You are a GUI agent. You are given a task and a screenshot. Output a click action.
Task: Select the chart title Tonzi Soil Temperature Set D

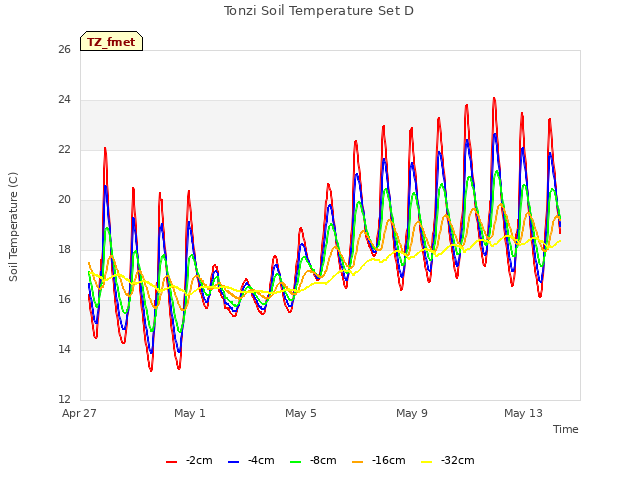point(319,11)
